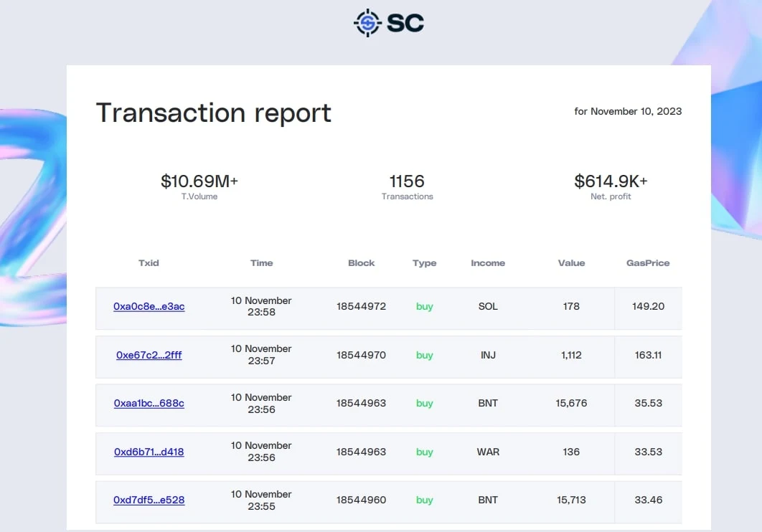
Task: Select the INJ income cell
Action: point(488,355)
